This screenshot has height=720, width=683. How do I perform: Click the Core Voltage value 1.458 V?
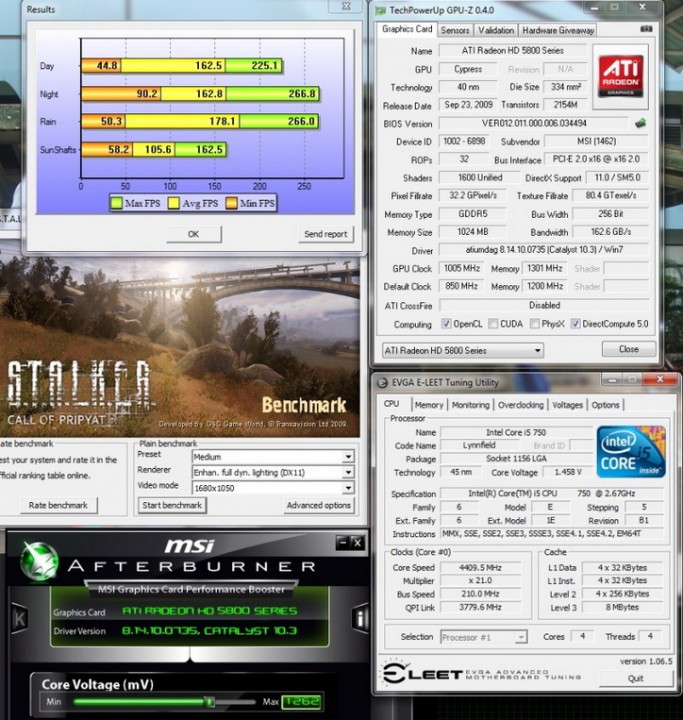(568, 472)
